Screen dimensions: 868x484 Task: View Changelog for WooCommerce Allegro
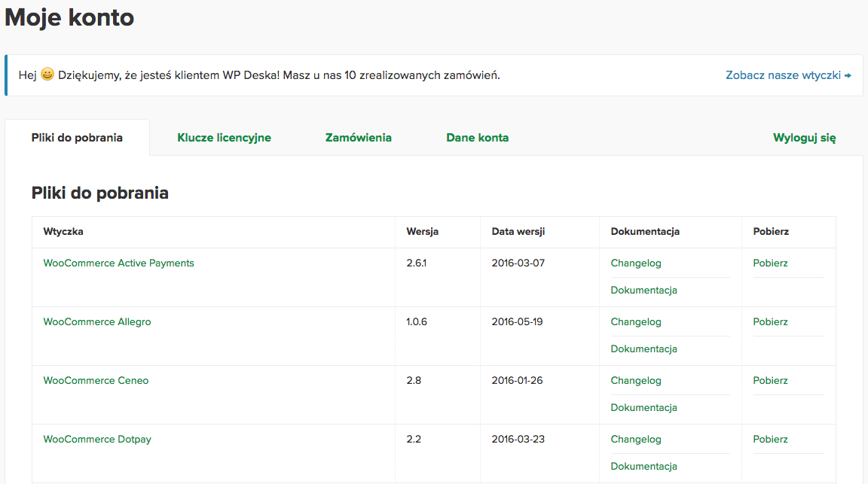click(x=635, y=322)
